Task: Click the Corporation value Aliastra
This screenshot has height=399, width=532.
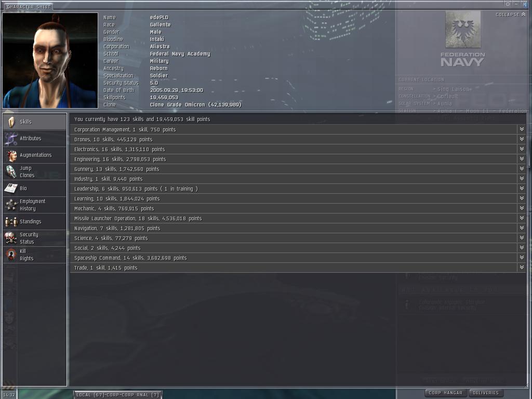Action: click(160, 46)
